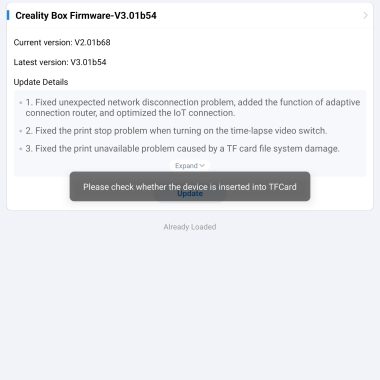The height and width of the screenshot is (380, 380).
Task: Click the small chevron next to Expand
Action: click(202, 166)
